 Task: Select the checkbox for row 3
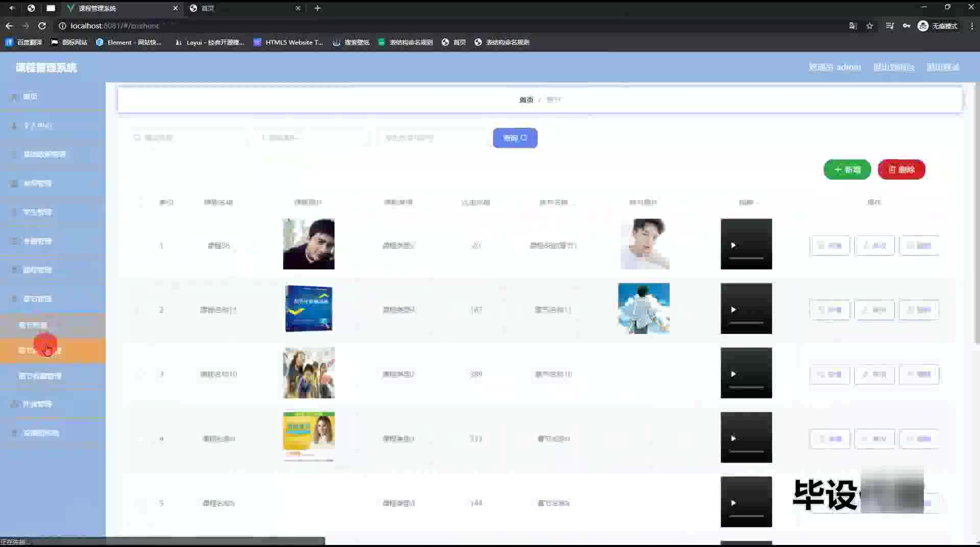139,374
